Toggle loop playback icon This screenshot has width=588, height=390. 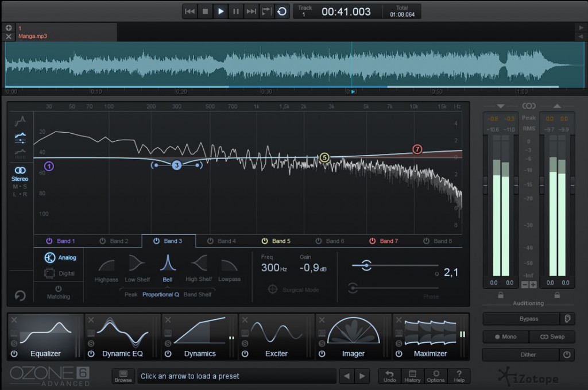281,11
